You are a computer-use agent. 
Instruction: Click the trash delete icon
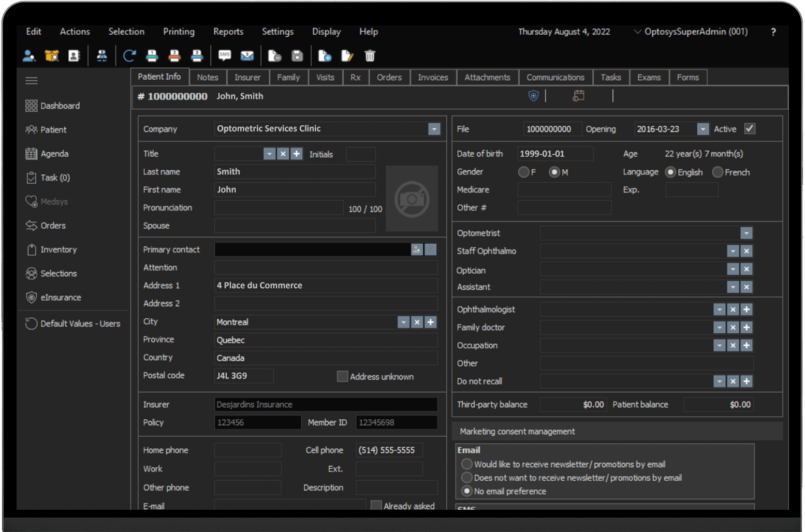pos(370,56)
